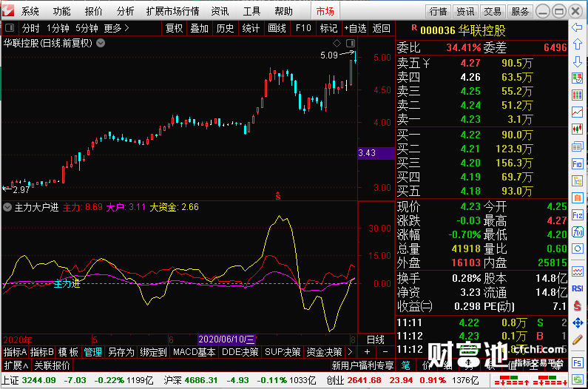This screenshot has width=588, height=389.
Task: Click the orange document sidebar icon
Action: [577, 197]
